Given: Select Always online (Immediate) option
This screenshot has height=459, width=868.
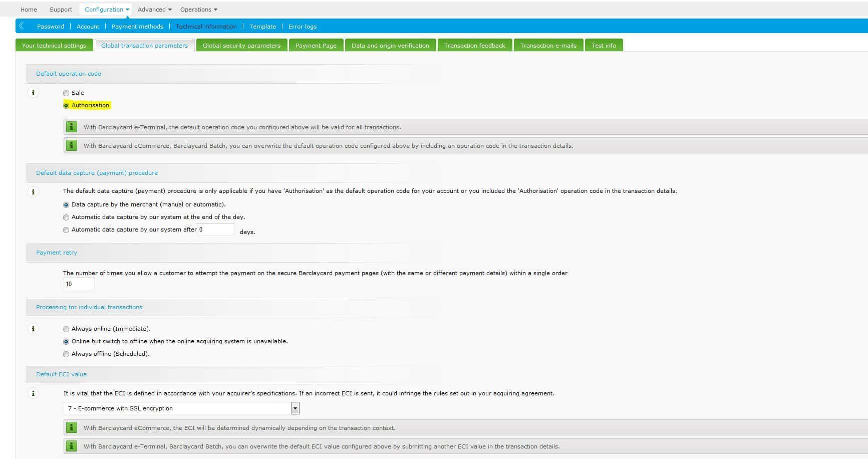Looking at the screenshot, I should pos(66,329).
